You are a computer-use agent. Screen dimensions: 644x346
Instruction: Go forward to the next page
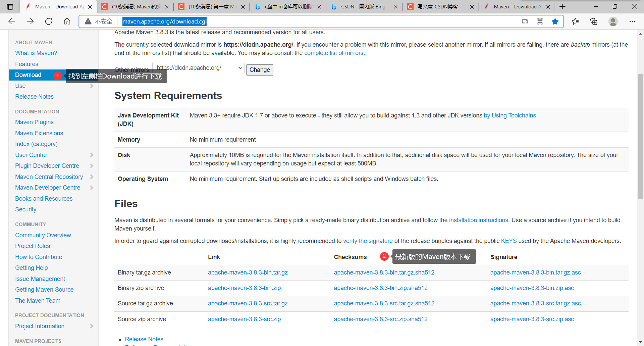coord(30,21)
